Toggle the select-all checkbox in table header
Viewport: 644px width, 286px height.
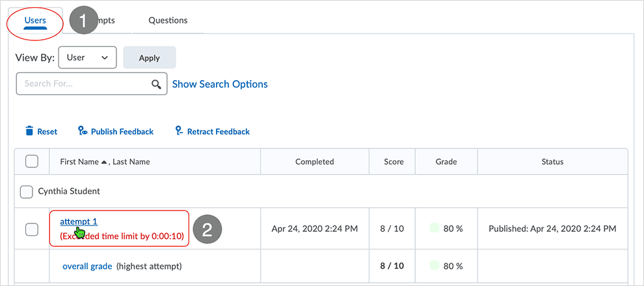point(32,162)
